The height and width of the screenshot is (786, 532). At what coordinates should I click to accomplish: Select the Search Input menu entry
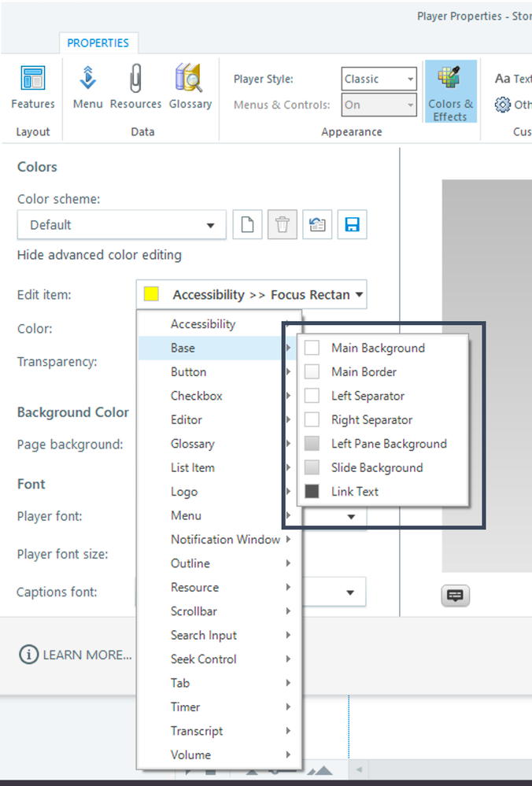click(220, 635)
